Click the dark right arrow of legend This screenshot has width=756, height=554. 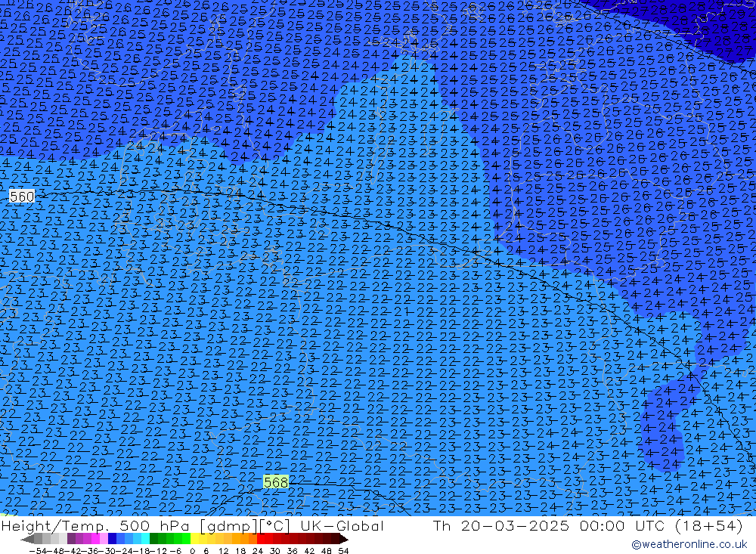pyautogui.click(x=344, y=539)
